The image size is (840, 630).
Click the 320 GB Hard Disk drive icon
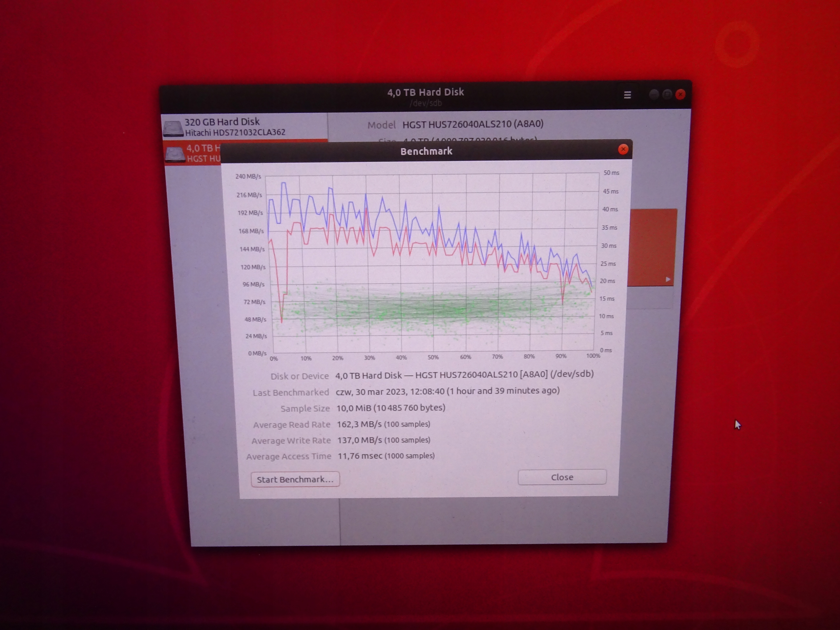(x=173, y=128)
